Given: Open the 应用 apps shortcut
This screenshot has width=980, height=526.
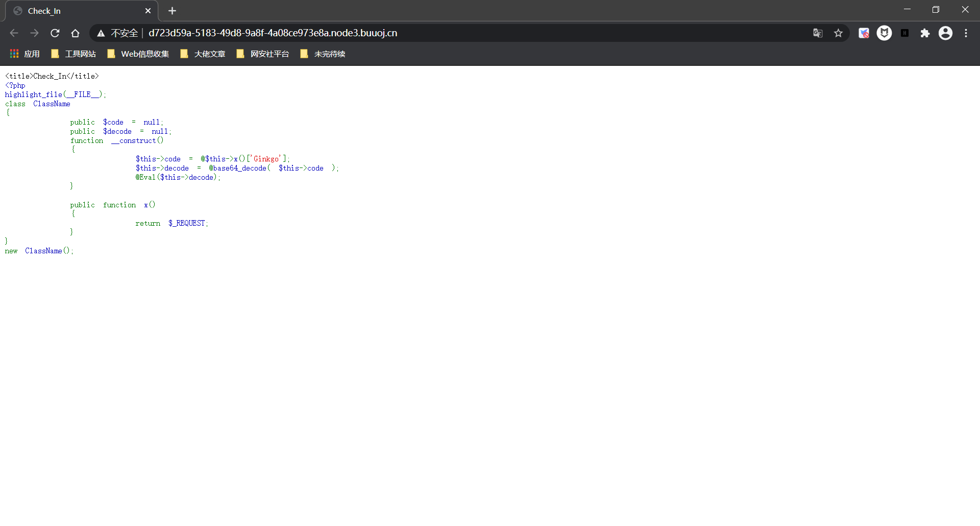Looking at the screenshot, I should tap(24, 54).
